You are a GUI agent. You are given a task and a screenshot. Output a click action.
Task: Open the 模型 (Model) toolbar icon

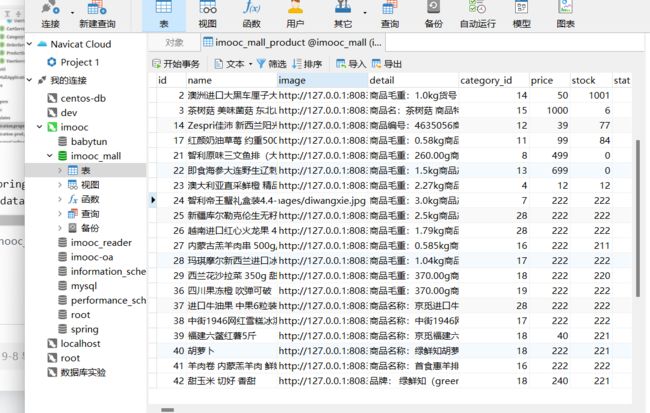pos(521,15)
